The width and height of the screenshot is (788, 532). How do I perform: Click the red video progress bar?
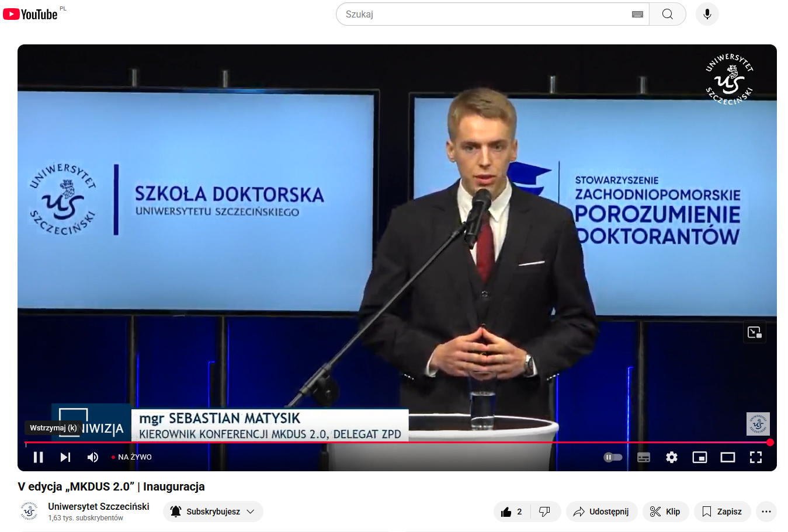click(397, 443)
